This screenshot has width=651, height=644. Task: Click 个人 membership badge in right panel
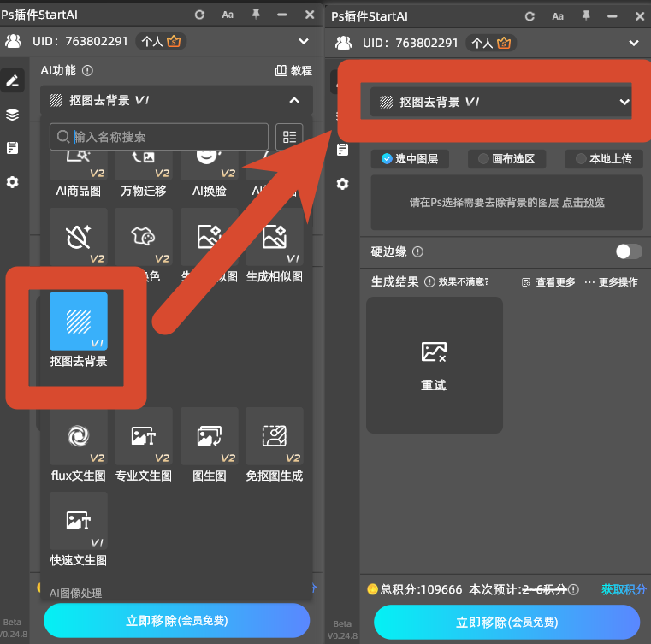(x=491, y=43)
